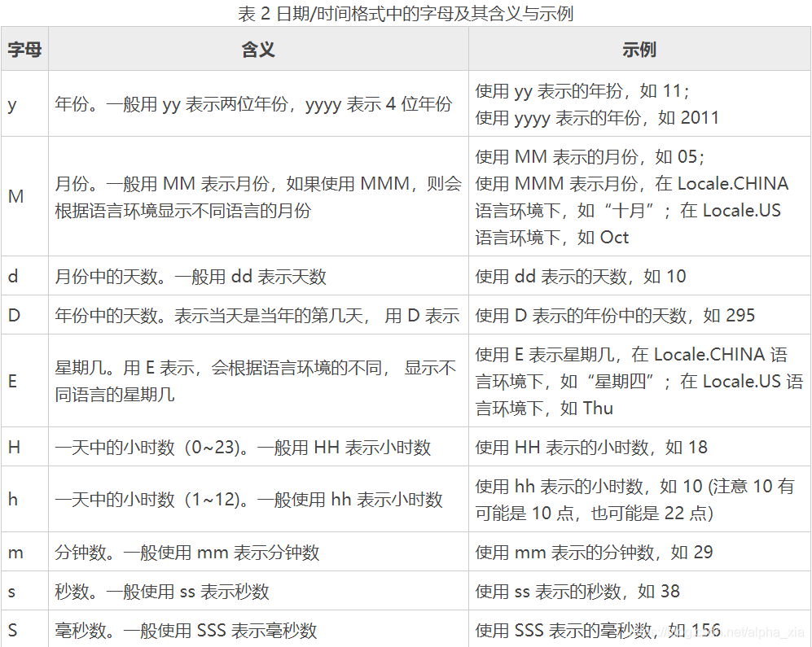Click example line mentioning 'Locale.CHINA' for MMM
The image size is (812, 647).
pos(632,183)
